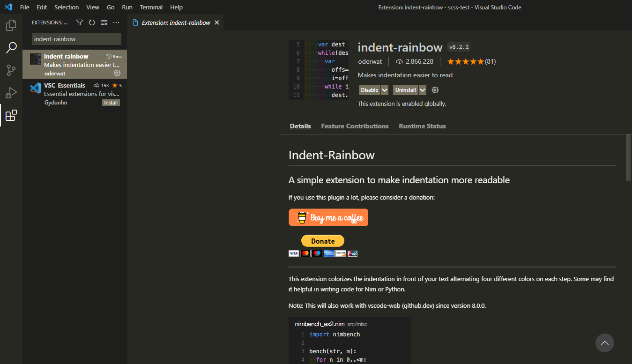
Task: Open the View menu
Action: click(x=93, y=7)
